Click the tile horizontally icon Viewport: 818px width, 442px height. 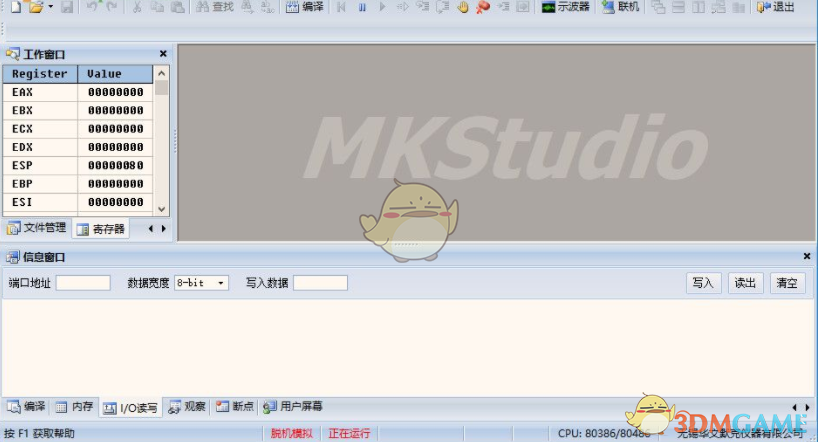678,7
